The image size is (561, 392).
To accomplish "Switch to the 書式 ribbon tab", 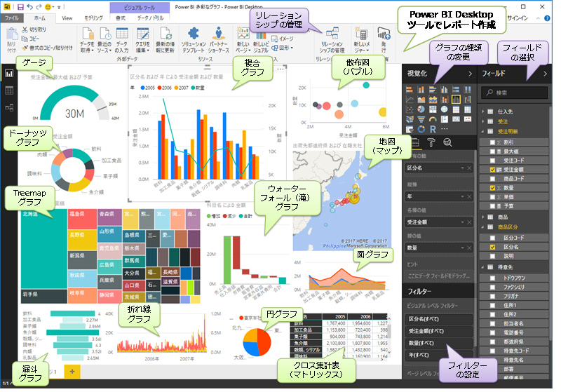I will pos(121,18).
